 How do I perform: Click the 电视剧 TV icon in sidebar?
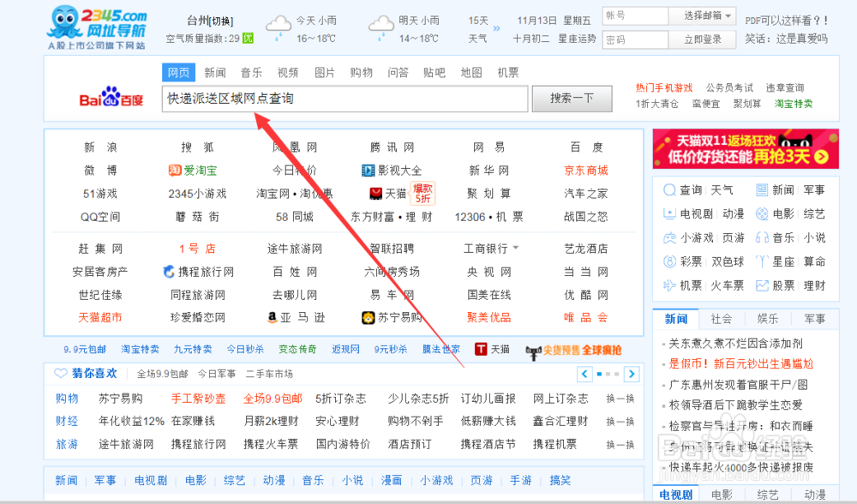[x=669, y=213]
